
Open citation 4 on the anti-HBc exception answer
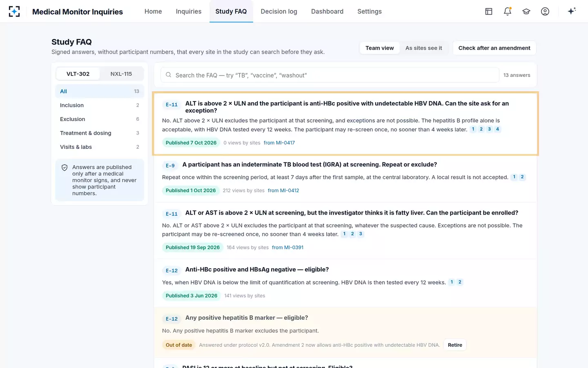[497, 129]
